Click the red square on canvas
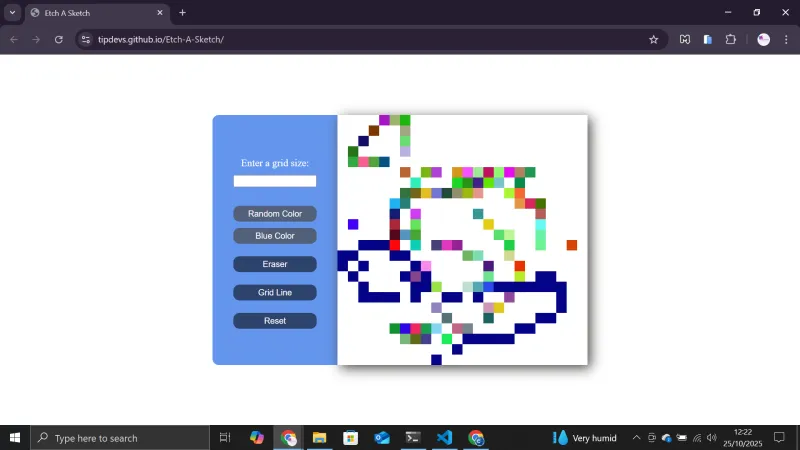 tap(394, 245)
